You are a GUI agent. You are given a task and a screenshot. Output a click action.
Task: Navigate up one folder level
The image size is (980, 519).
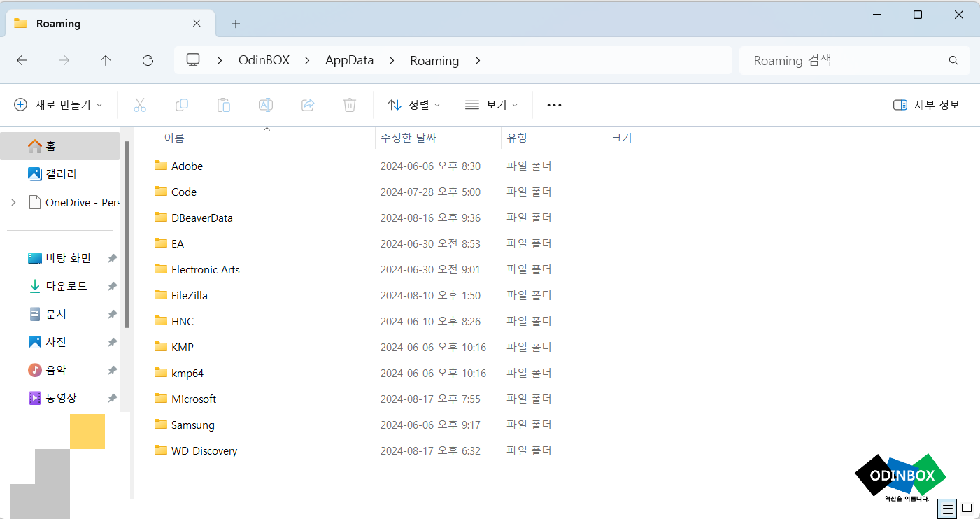coord(106,61)
